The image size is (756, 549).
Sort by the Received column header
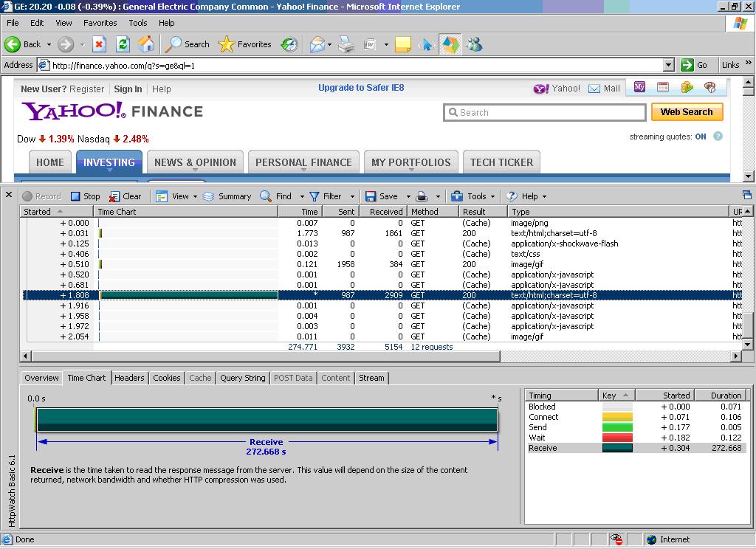click(x=385, y=212)
